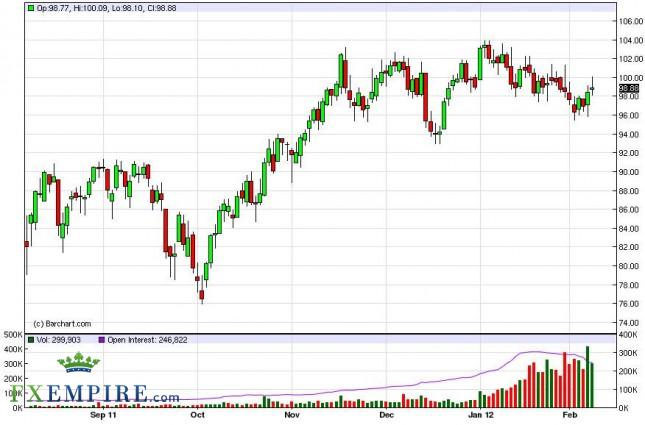Viewport: 645px width, 425px height.
Task: Click the 84.00 price axis label
Action: 631,229
